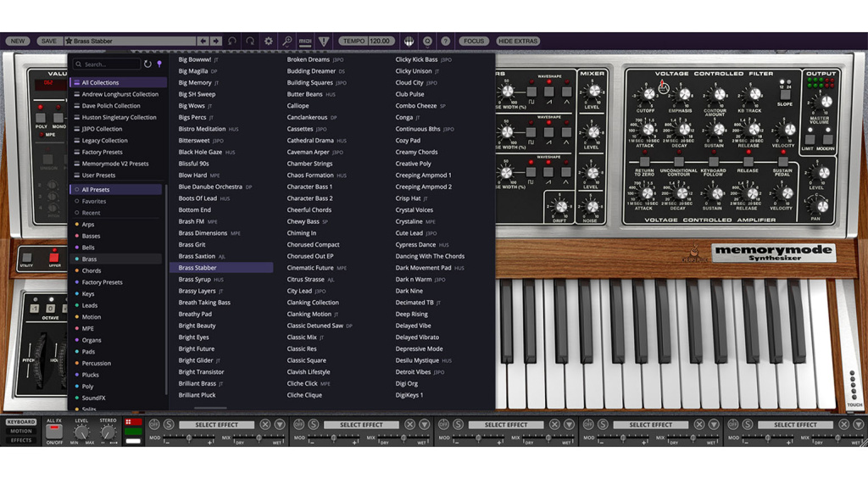Click the HIDE EXTRAS button
Viewport: 868px width, 479px height.
pos(518,41)
